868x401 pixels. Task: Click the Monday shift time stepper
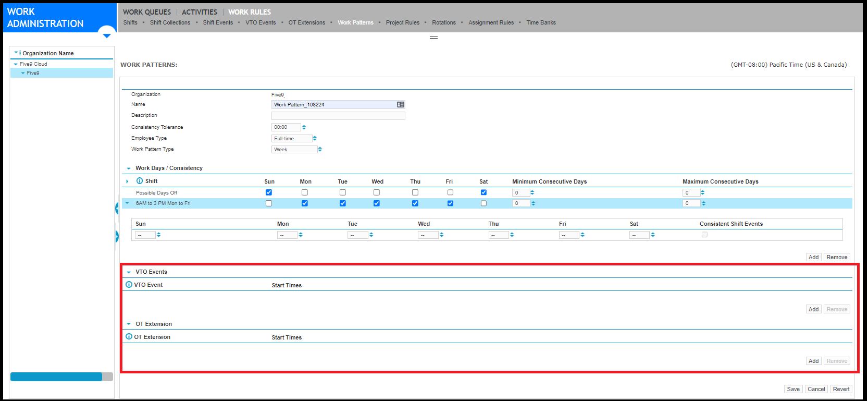click(301, 235)
